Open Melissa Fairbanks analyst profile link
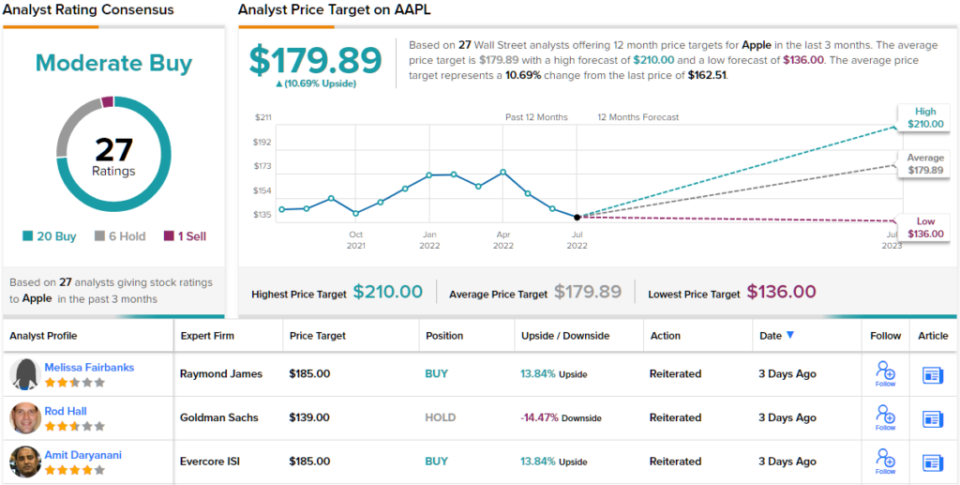The width and height of the screenshot is (960, 485). (x=88, y=367)
